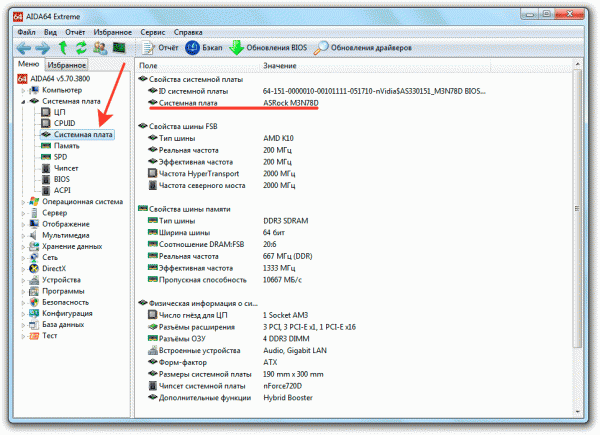The height and width of the screenshot is (435, 600).
Task: Click the Сервер icon in tree
Action: [34, 213]
